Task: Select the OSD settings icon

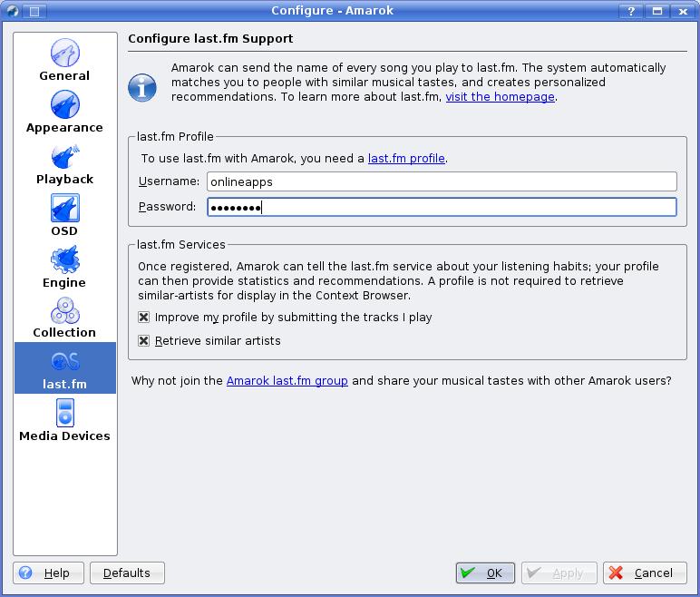Action: (x=64, y=208)
